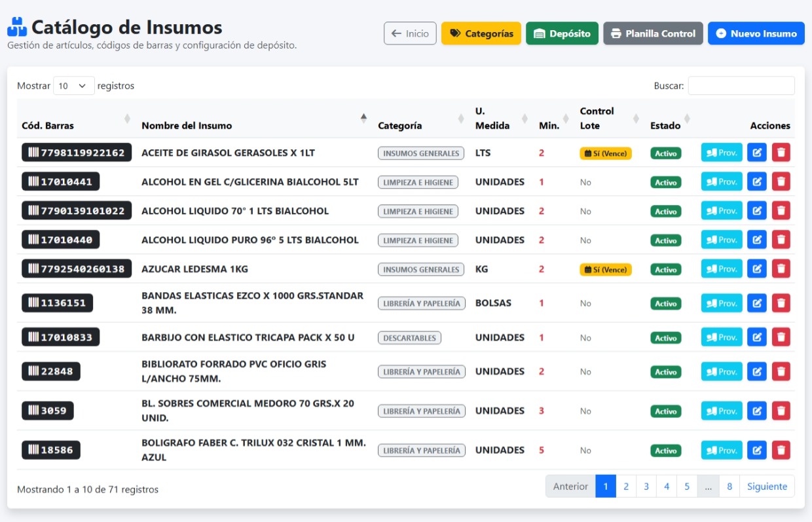Open the Depósito configuration
Viewport: 812px width, 522px height.
click(562, 33)
